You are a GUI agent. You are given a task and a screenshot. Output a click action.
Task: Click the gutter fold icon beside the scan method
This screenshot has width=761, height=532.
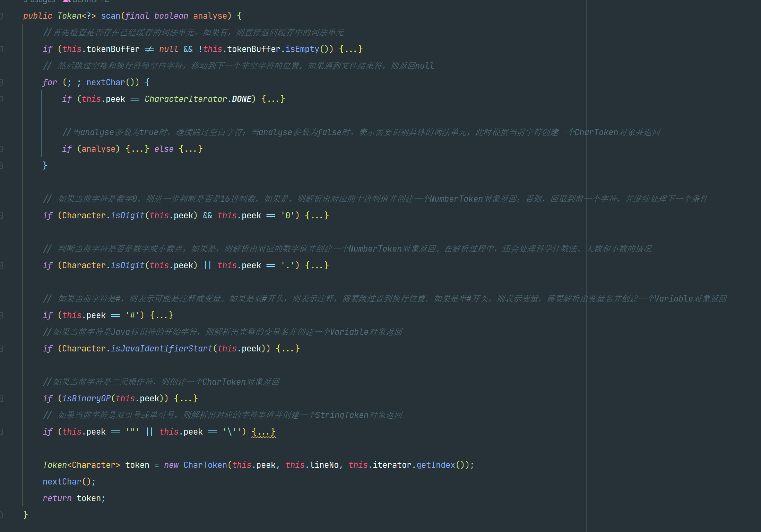tap(2, 16)
